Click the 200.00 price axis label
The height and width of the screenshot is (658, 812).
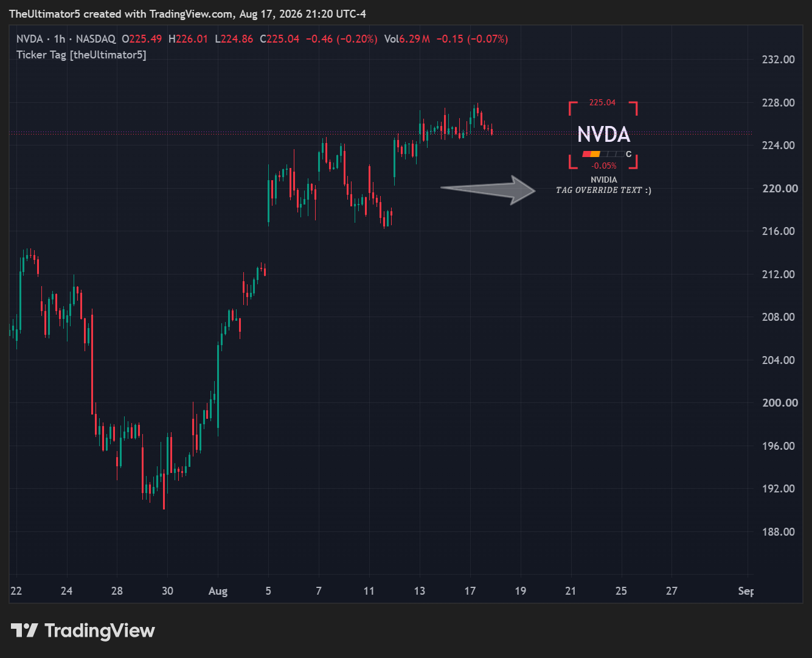tap(780, 403)
